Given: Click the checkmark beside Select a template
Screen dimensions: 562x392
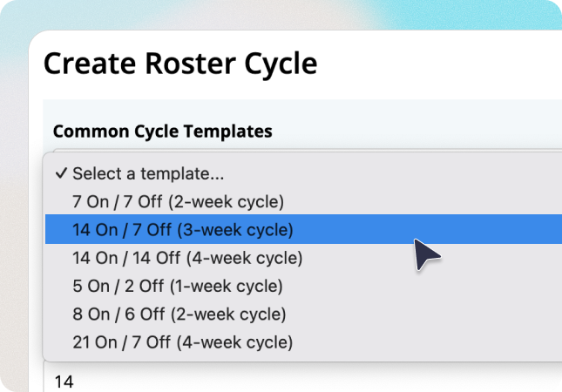Looking at the screenshot, I should click(x=61, y=173).
